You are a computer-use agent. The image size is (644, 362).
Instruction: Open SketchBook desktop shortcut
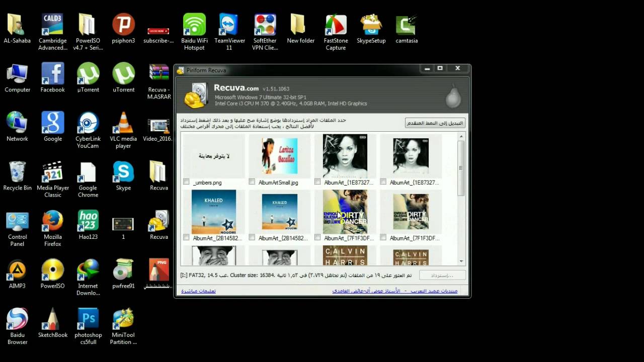click(x=53, y=323)
